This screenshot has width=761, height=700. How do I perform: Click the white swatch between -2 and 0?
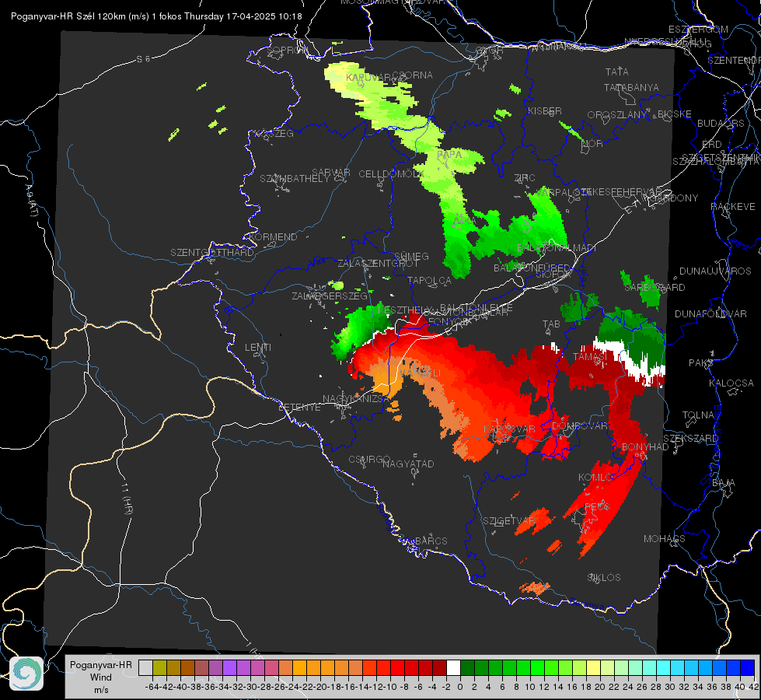[453, 668]
